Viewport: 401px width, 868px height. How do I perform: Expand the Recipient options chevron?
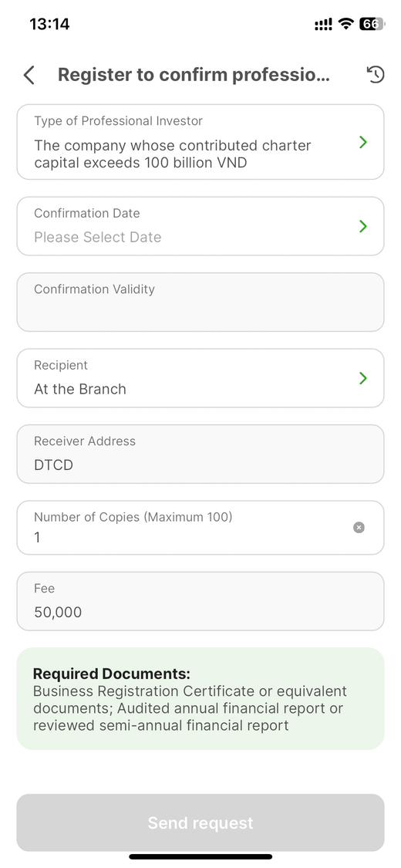(363, 378)
